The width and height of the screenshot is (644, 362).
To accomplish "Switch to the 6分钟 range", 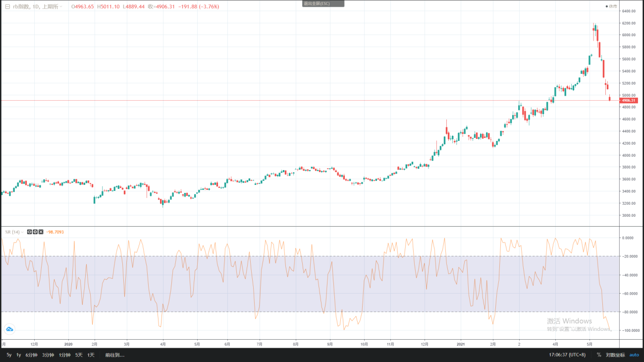I will point(32,355).
